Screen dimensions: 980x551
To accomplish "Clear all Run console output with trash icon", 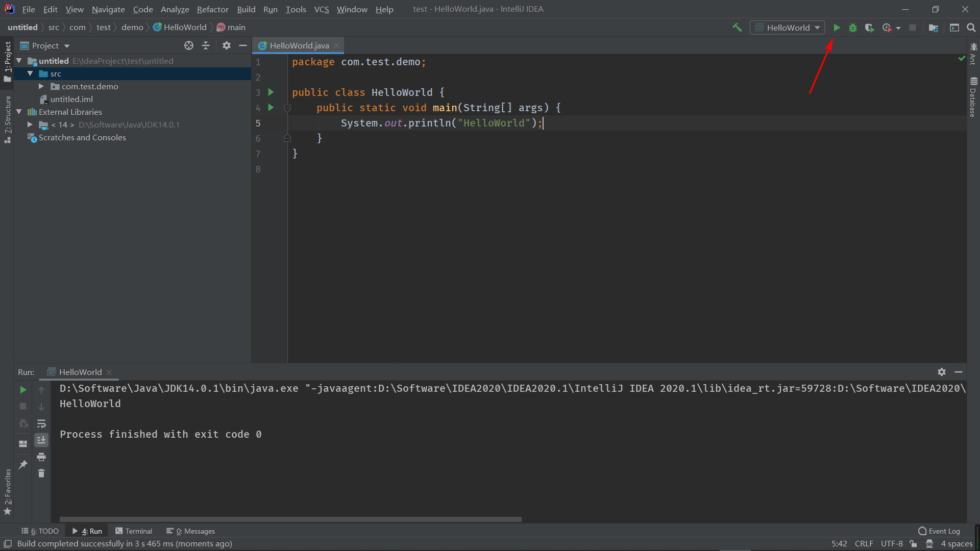I will click(41, 473).
